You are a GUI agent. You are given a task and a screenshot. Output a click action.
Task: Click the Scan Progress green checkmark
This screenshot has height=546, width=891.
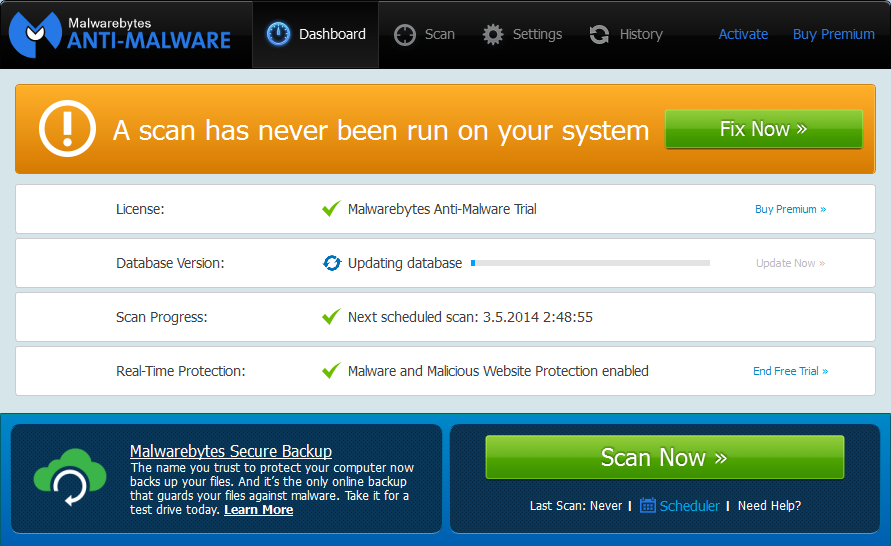coord(331,316)
